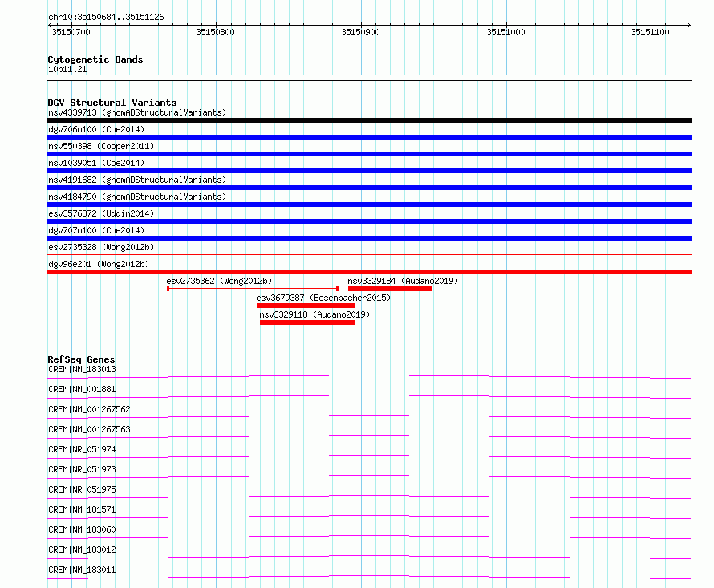
Task: Open transcript CREM|NM_001881
Action: tap(82, 389)
